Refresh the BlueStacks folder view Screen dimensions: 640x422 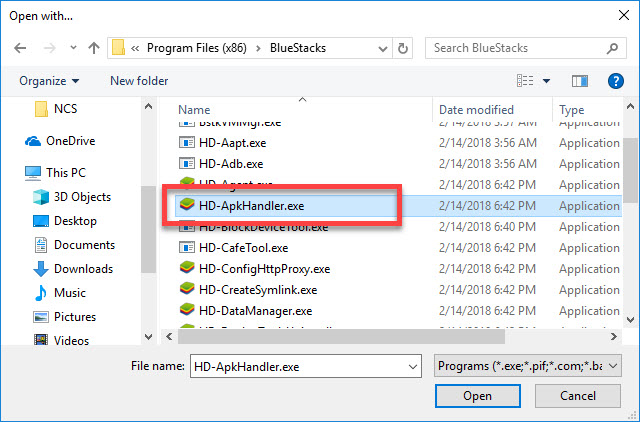tap(402, 49)
